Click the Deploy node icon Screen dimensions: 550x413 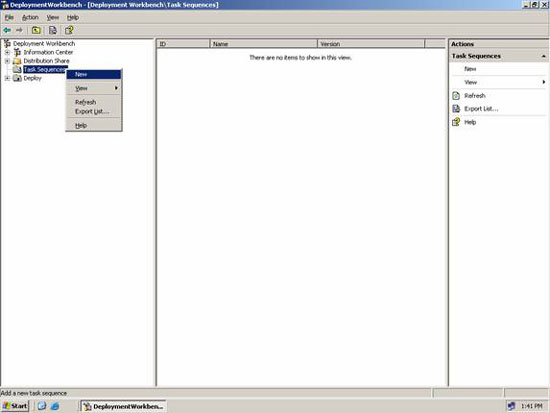(17, 78)
